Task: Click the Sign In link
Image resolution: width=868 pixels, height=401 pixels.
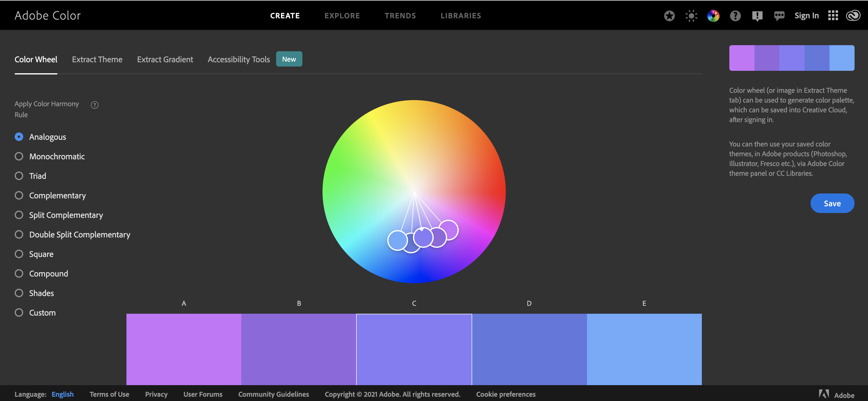Action: pyautogui.click(x=806, y=16)
